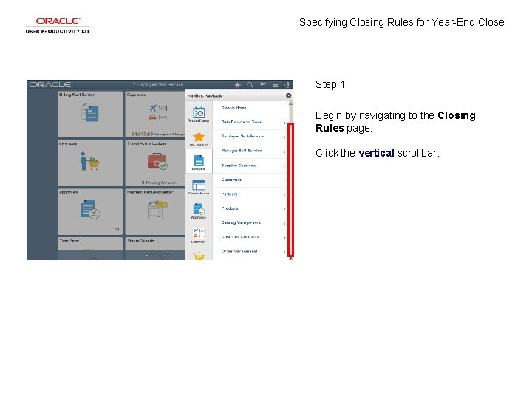Viewport: 532px width, 399px height.
Task: Open the Actions List menu icon
Action: pyautogui.click(x=275, y=85)
